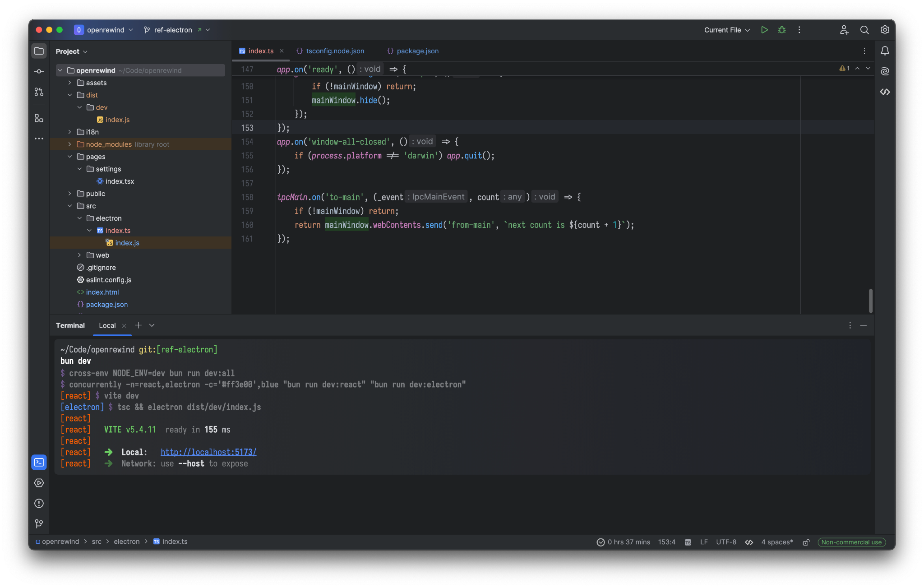Open the Problems tool window

coord(39,503)
